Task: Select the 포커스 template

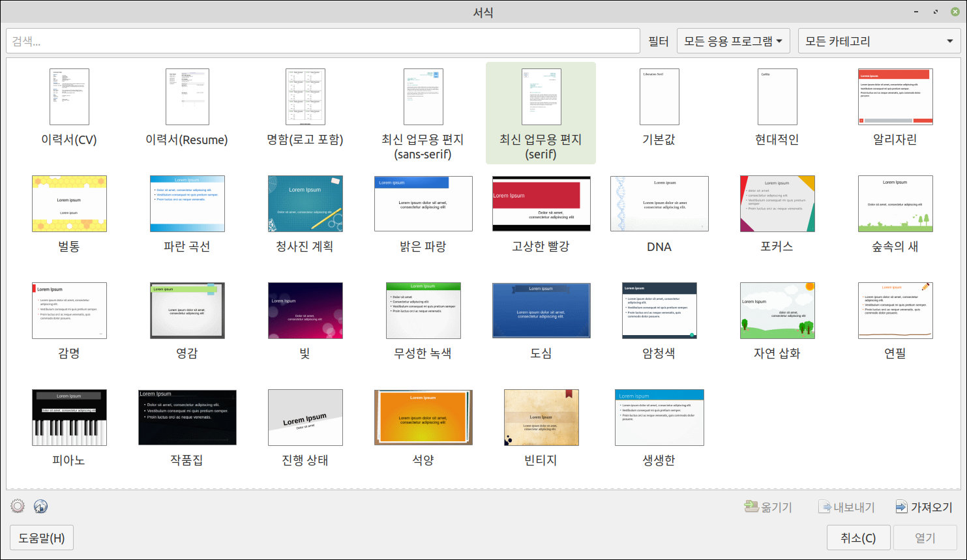Action: (x=777, y=214)
